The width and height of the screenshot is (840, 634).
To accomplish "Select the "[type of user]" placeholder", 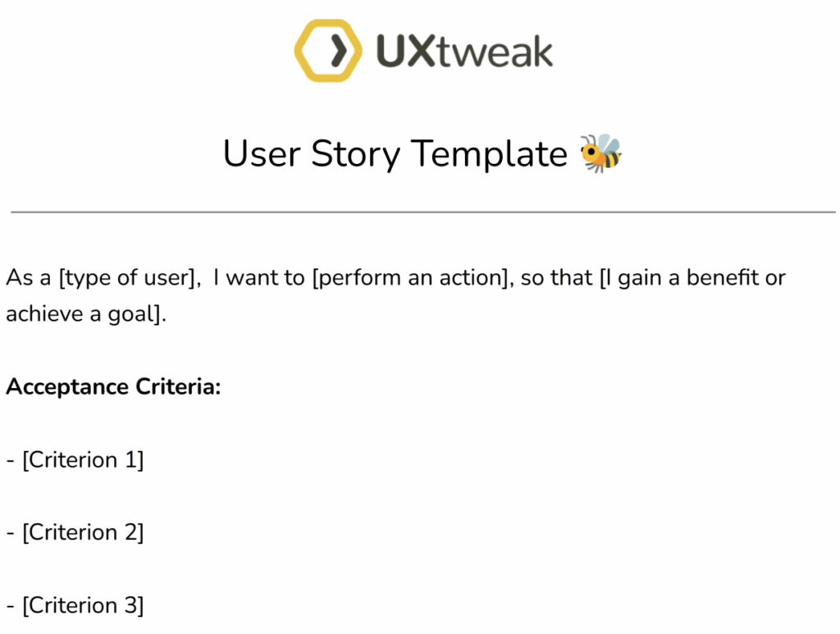I will click(x=130, y=278).
